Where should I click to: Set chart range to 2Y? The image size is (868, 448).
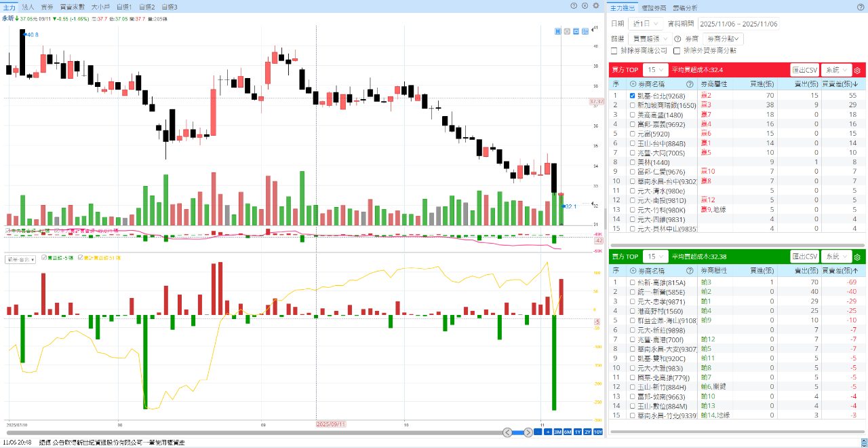tap(587, 432)
